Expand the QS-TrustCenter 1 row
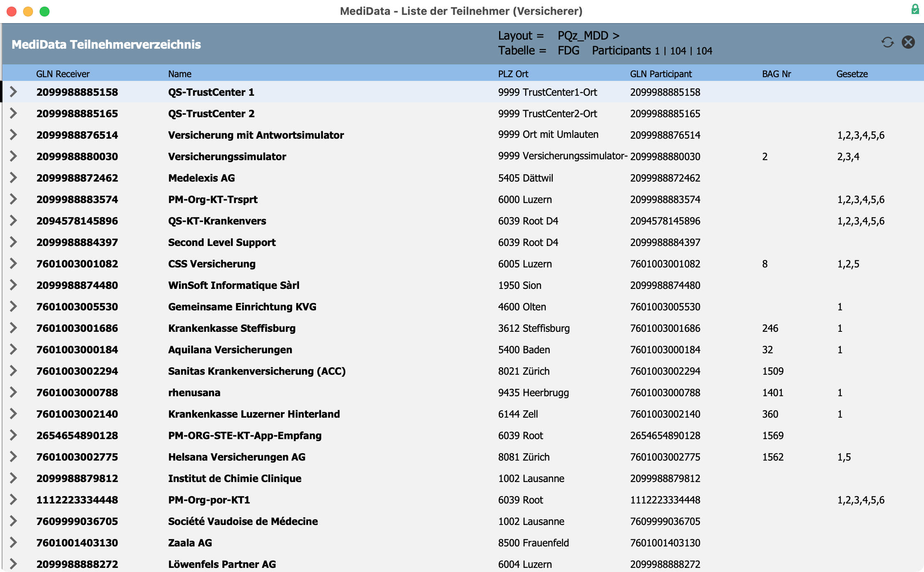This screenshot has width=924, height=572. [x=13, y=92]
